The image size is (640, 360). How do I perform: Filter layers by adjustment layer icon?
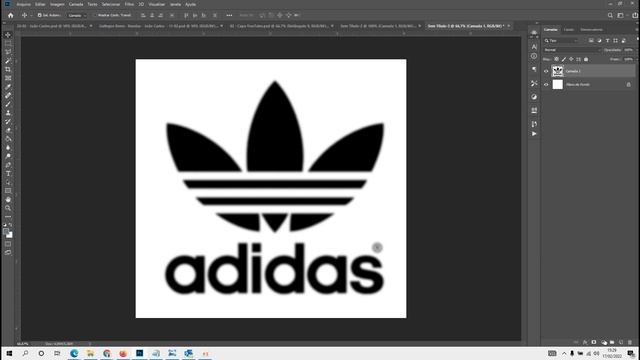599,40
